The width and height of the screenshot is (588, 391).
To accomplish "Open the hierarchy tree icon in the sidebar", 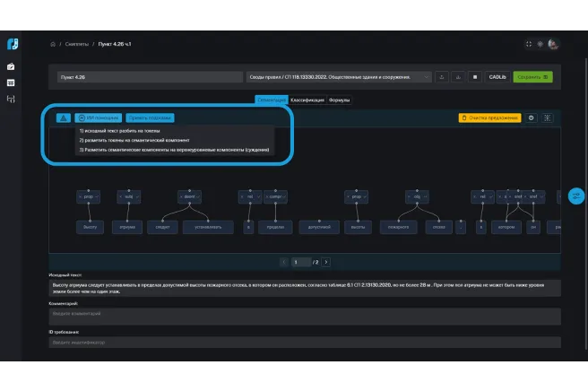I will point(11,99).
